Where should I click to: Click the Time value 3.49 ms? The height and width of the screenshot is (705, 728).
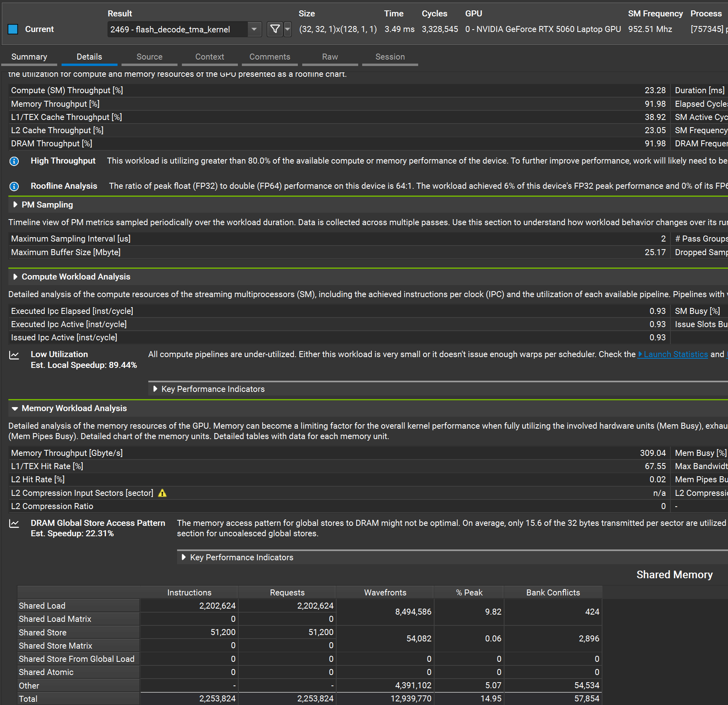pos(399,29)
